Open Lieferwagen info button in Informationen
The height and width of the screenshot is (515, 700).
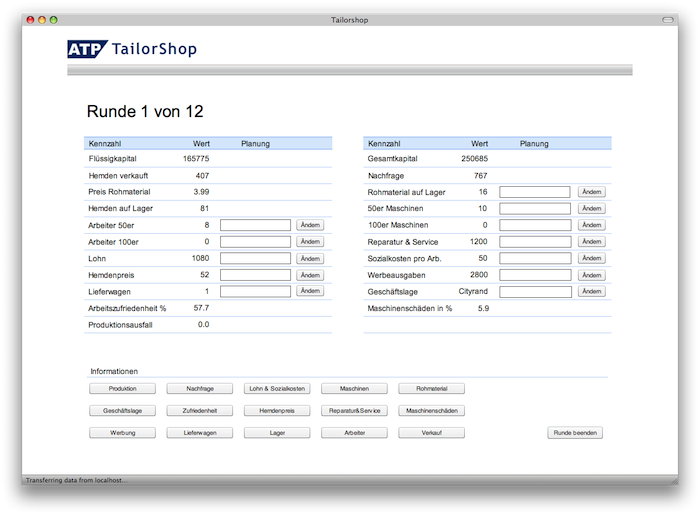pos(200,433)
